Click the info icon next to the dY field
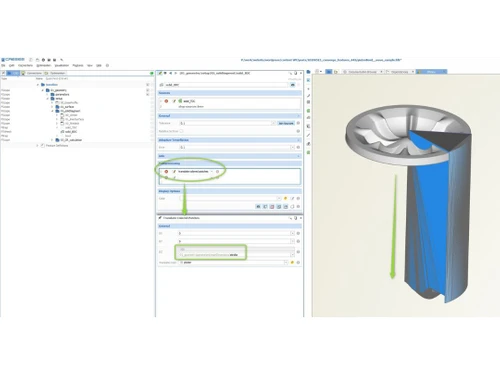The image size is (500, 375). pyautogui.click(x=298, y=241)
